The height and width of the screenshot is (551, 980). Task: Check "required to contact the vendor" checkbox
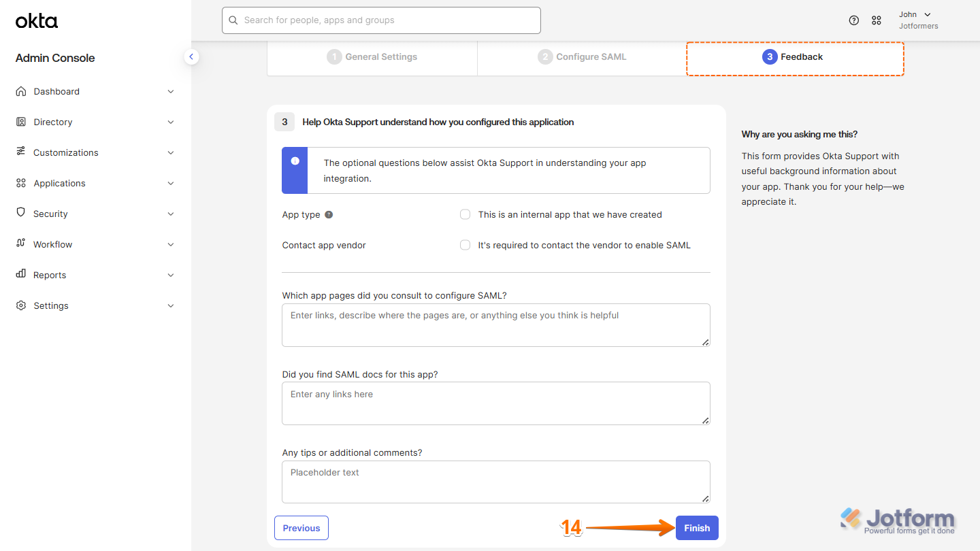coord(465,245)
